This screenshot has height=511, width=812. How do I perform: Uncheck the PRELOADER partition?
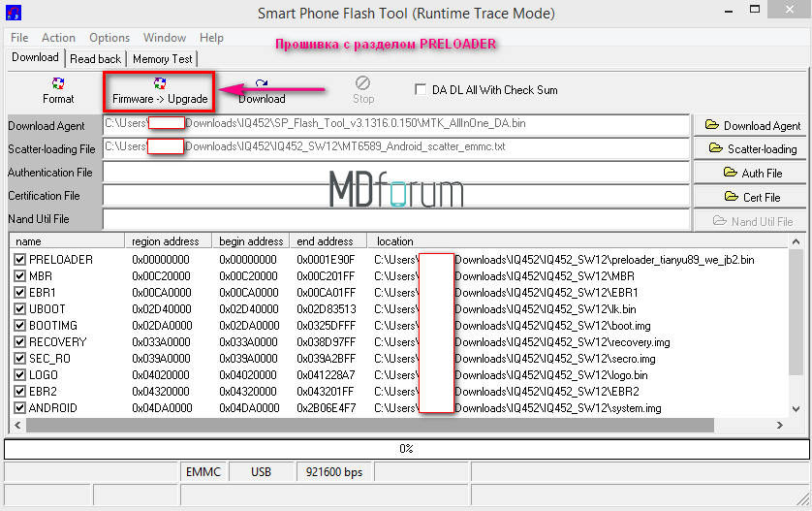coord(19,259)
